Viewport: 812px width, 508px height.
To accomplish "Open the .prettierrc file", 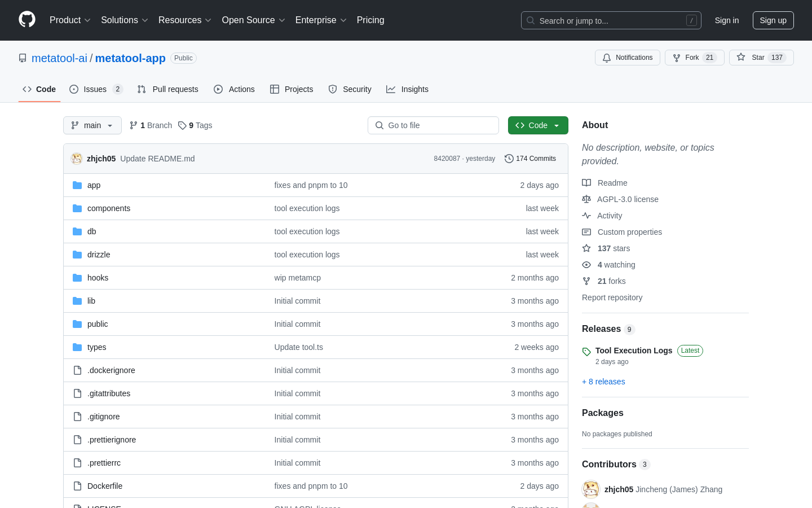I will click(104, 463).
